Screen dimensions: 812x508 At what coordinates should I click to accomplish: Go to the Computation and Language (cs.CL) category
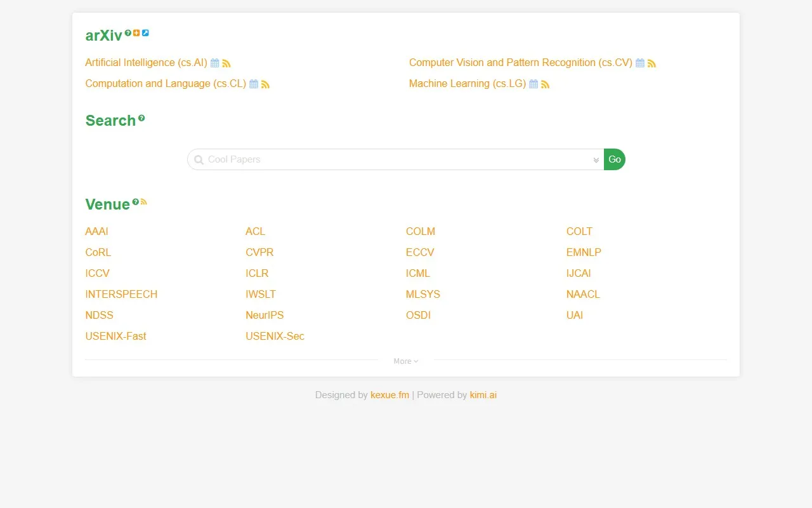point(166,84)
